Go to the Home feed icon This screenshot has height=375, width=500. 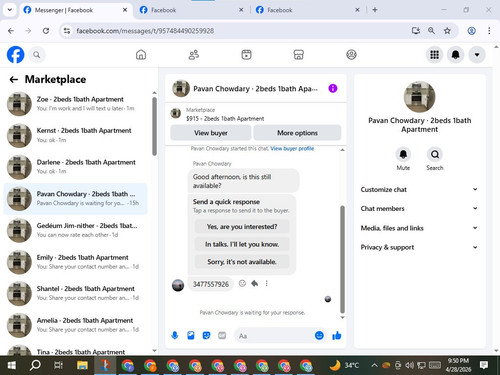pyautogui.click(x=141, y=55)
